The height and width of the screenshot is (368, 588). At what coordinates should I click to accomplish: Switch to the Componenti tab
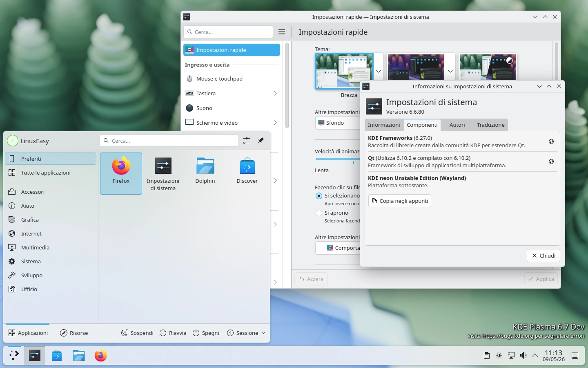point(422,125)
